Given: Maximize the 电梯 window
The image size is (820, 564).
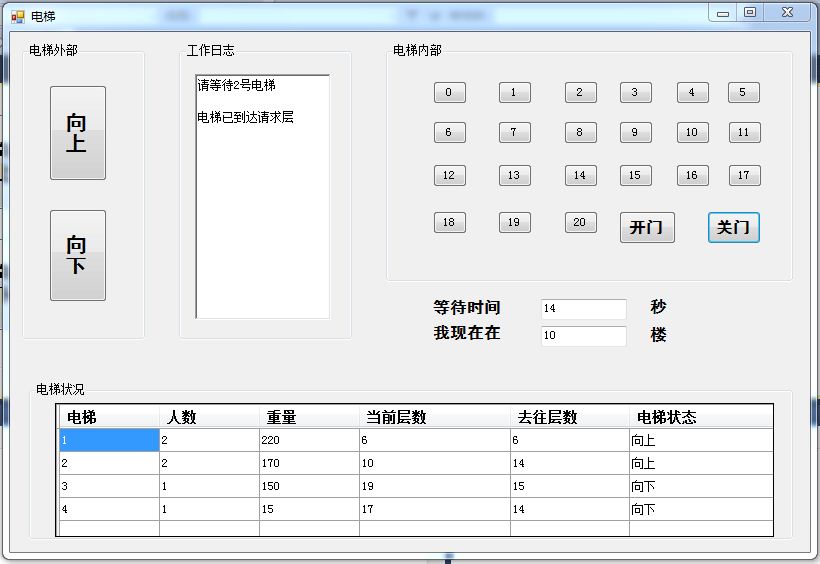Looking at the screenshot, I should [750, 13].
